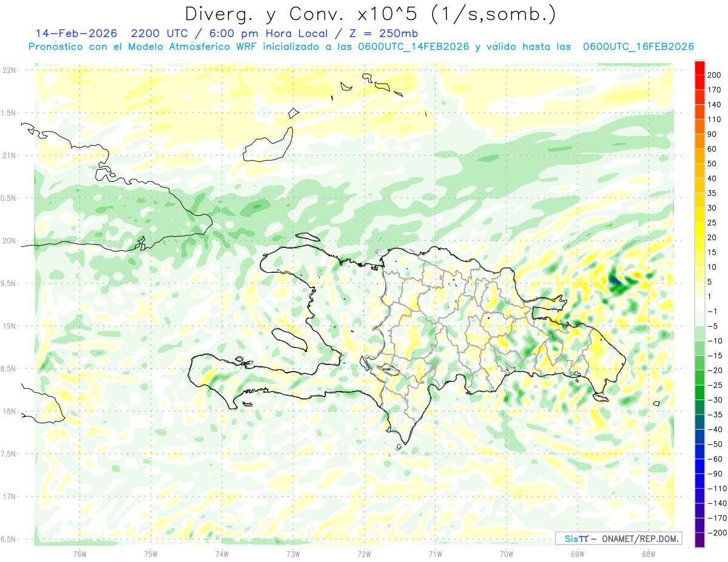728x562 pixels.
Task: Click the '8.5N' axis label
Action: point(8,369)
